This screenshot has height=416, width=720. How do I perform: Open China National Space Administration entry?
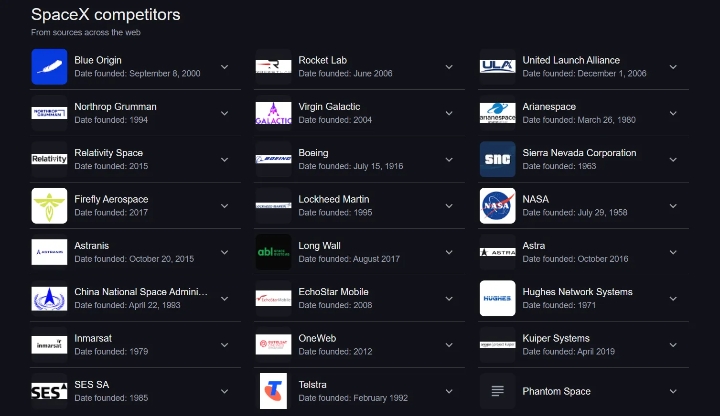140,292
